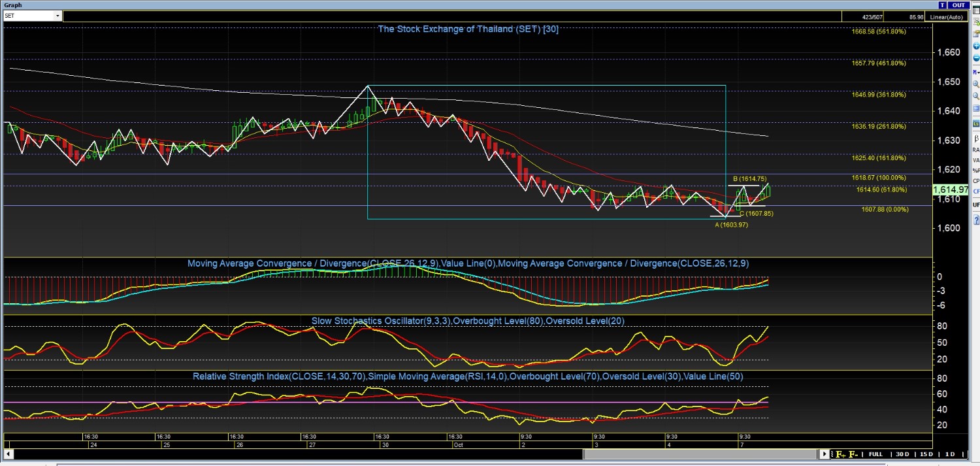The height and width of the screenshot is (466, 980).
Task: Click the horizontal scrollbar right arrow
Action: [825, 454]
